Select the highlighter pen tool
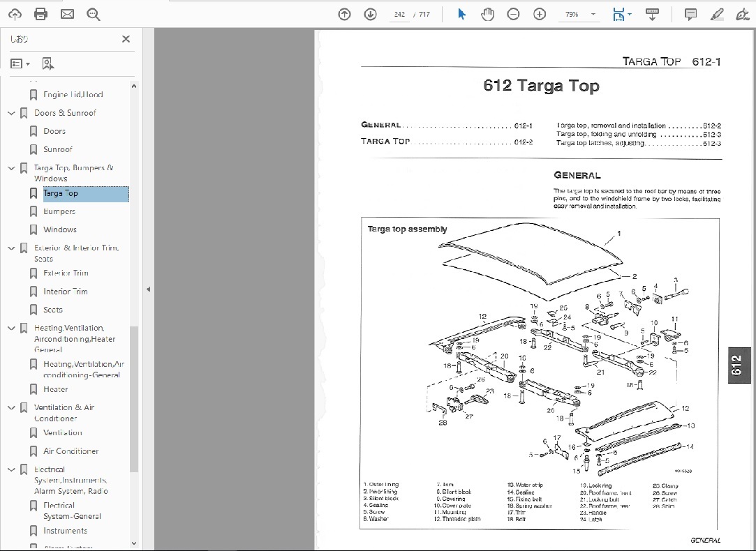Screen dimensions: 756x551 tap(716, 15)
